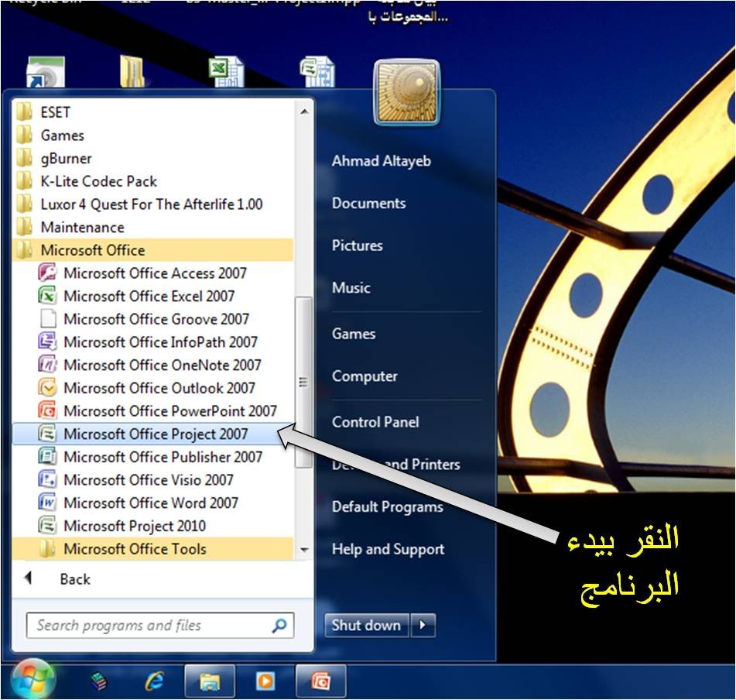Open Windows Explorer from the taskbar
The image size is (736, 700).
210,681
